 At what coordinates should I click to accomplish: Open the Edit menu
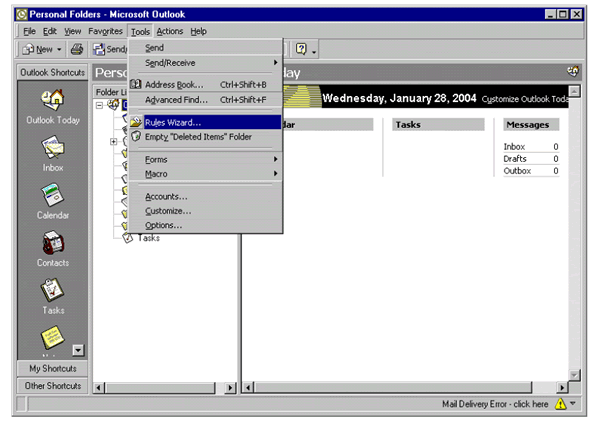pos(50,31)
